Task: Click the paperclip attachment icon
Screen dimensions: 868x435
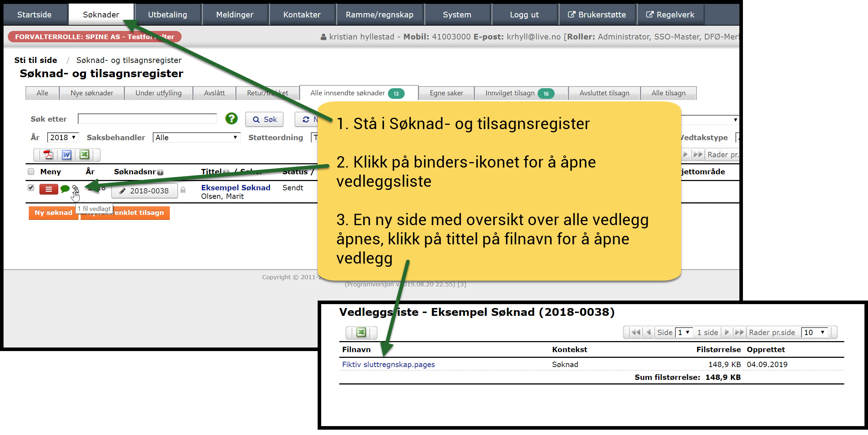Action: tap(75, 189)
